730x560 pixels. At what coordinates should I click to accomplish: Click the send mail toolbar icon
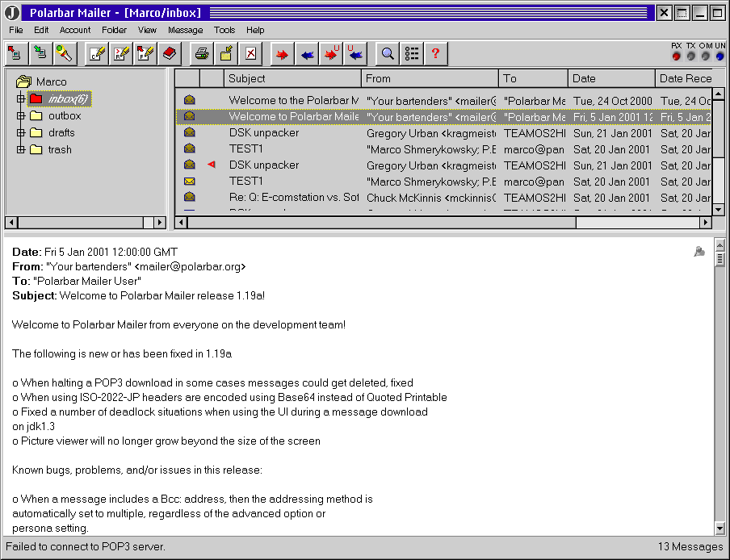(x=16, y=53)
